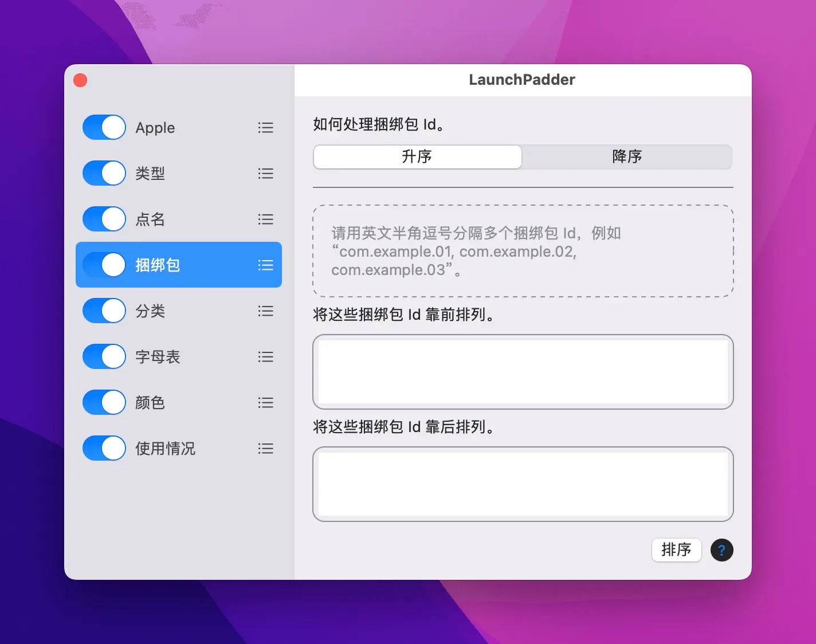Image resolution: width=816 pixels, height=644 pixels.
Task: Select the 降序 segment
Action: click(627, 156)
